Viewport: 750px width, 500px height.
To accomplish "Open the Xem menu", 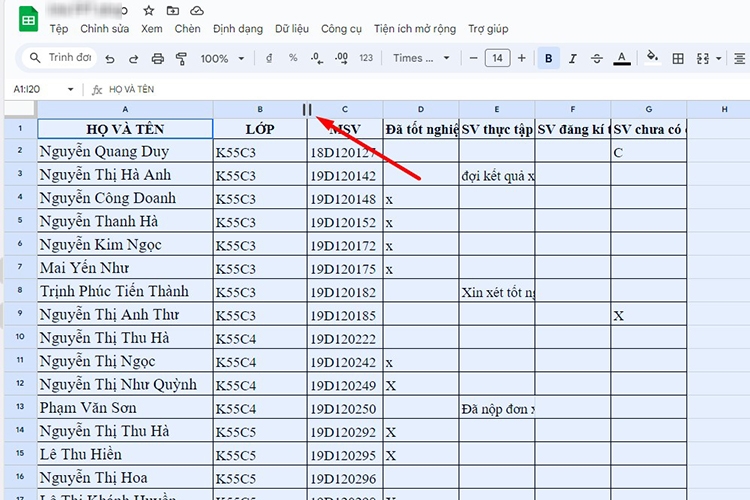I will (152, 29).
